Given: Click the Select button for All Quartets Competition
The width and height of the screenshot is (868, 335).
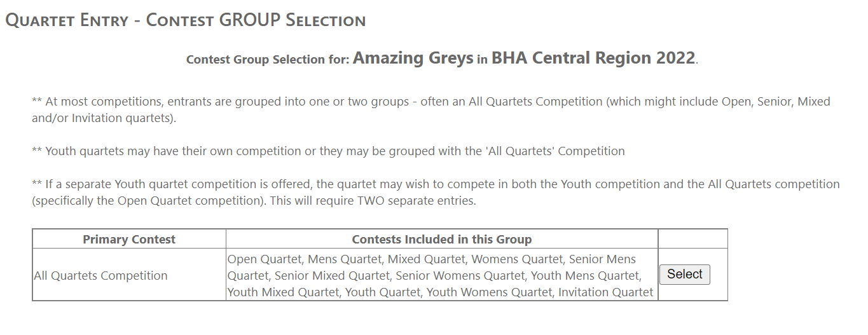Looking at the screenshot, I should pos(684,275).
